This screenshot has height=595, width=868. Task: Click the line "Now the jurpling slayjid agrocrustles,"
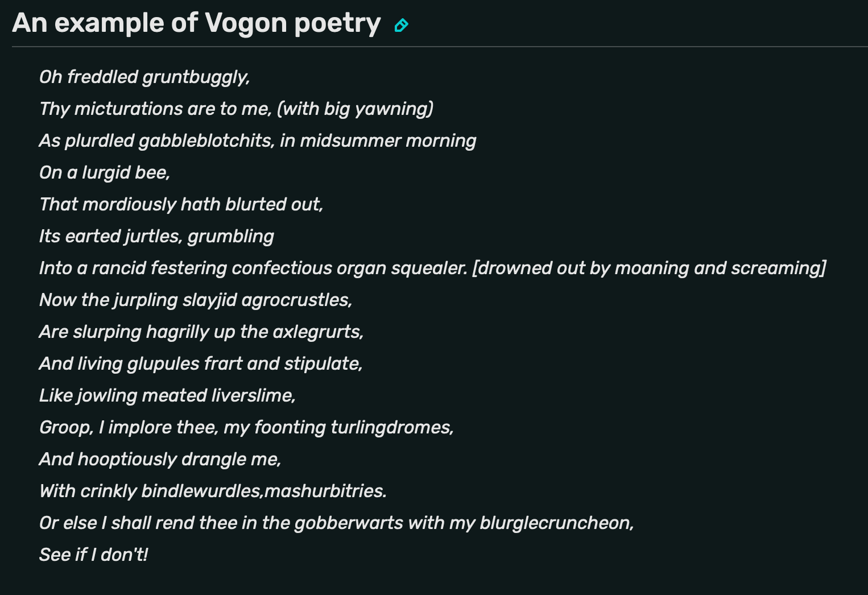(196, 300)
